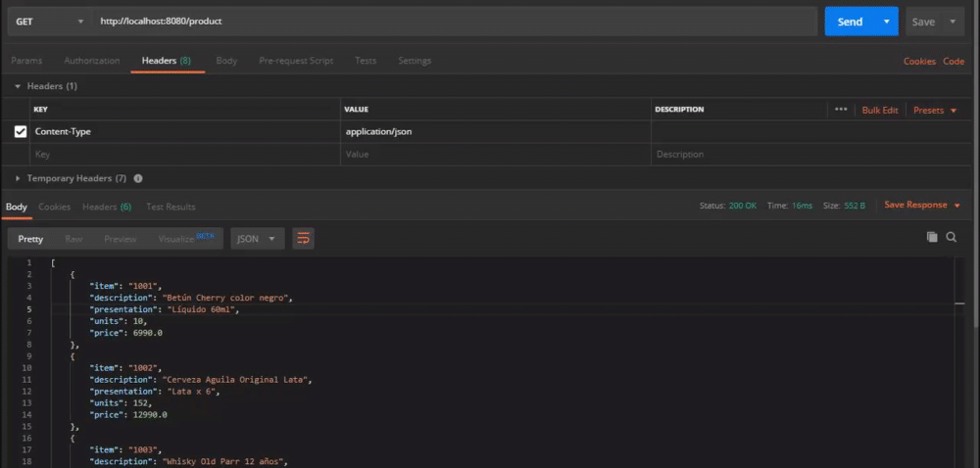This screenshot has height=468, width=980.
Task: Click Bulk Edit
Action: pos(880,110)
